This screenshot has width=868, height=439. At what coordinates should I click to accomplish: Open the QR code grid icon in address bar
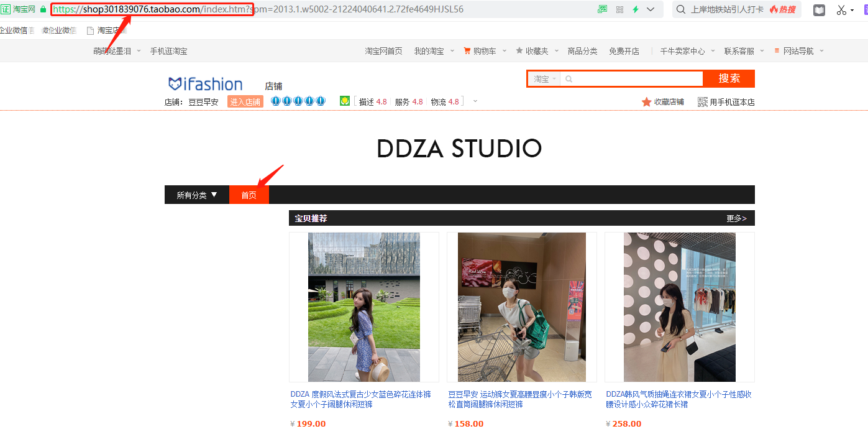pos(619,9)
